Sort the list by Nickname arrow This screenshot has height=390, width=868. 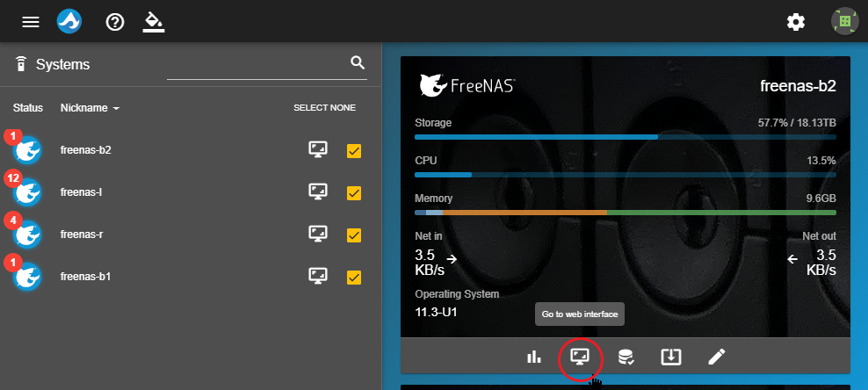tap(116, 108)
